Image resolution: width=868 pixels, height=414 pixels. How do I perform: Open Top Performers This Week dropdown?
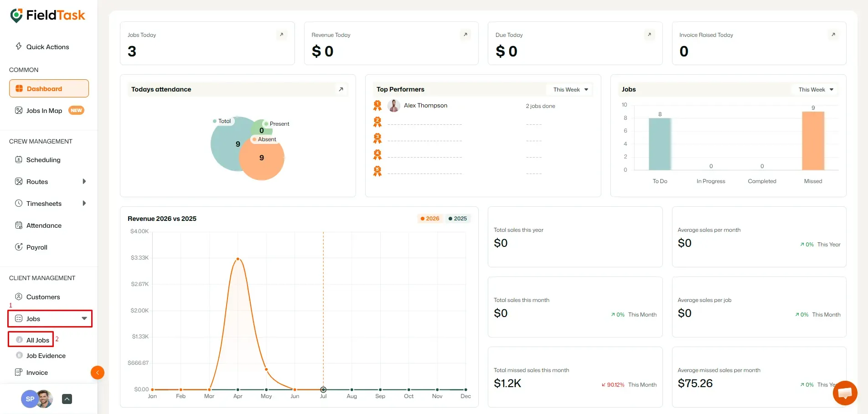pos(570,90)
